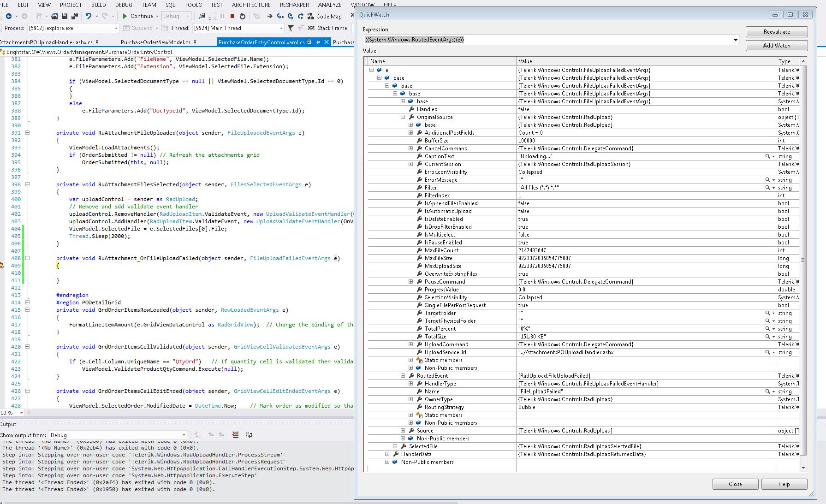Image resolution: width=826 pixels, height=504 pixels.
Task: Clear all text in Output pane
Action: pos(236,435)
